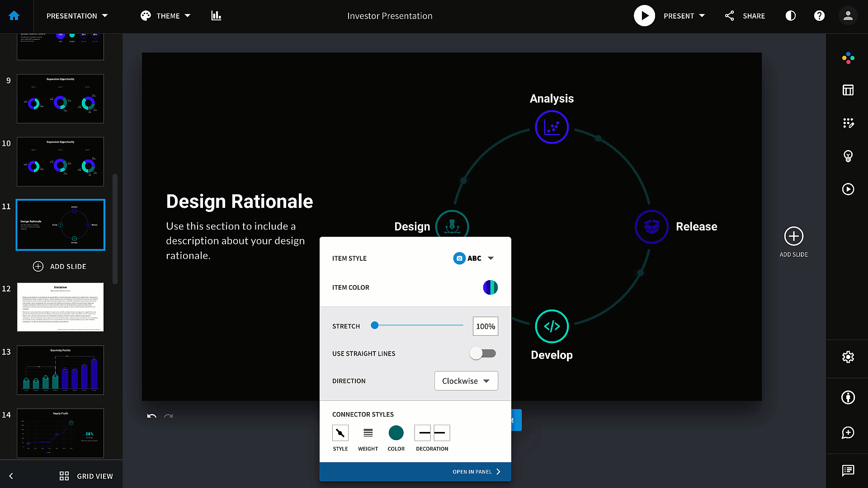Click the right Decoration line-end button
The height and width of the screenshot is (488, 868).
(x=442, y=433)
